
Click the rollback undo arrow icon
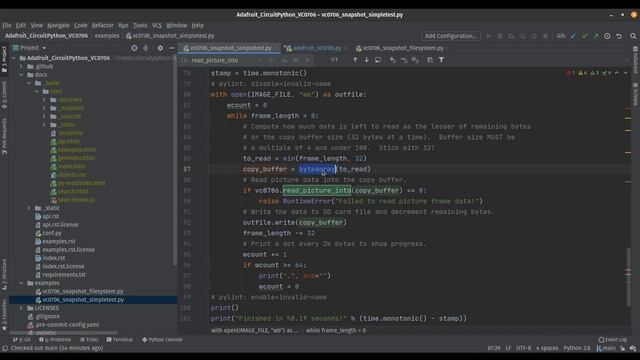619,36
